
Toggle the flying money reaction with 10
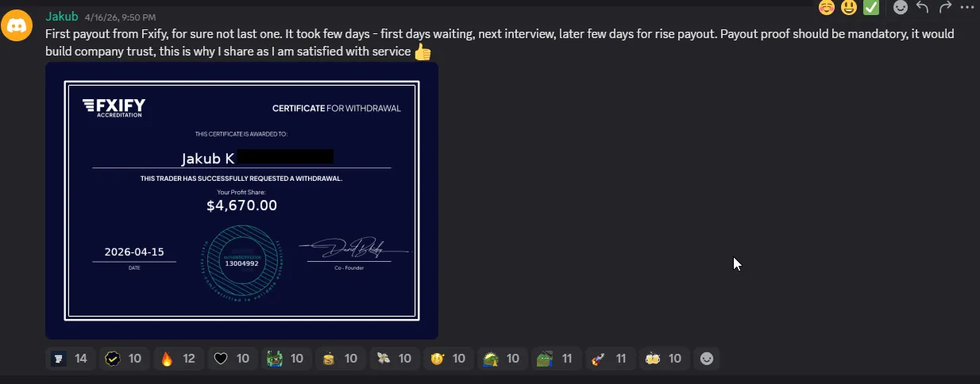tap(394, 359)
